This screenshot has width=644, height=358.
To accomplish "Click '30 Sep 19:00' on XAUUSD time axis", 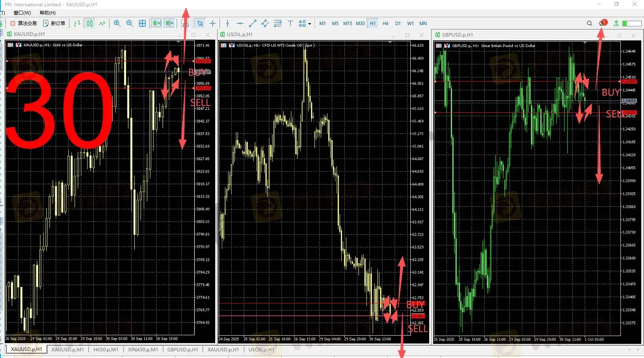I will [167, 339].
